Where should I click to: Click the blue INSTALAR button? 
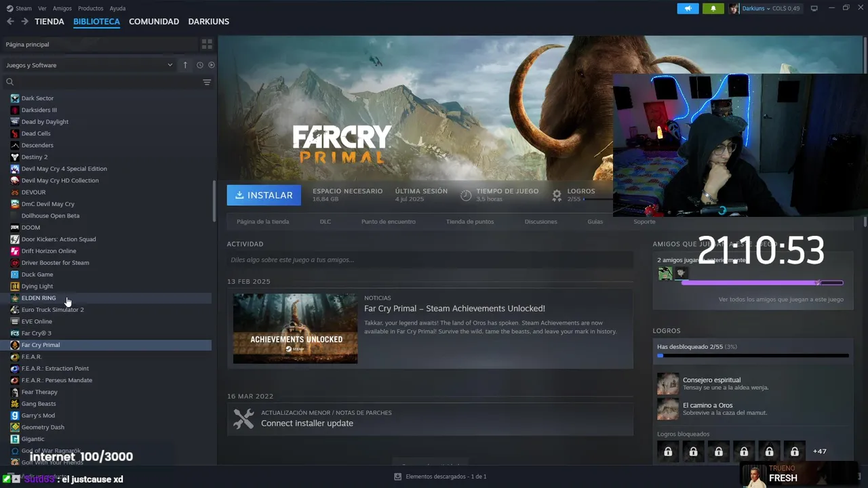(x=264, y=195)
